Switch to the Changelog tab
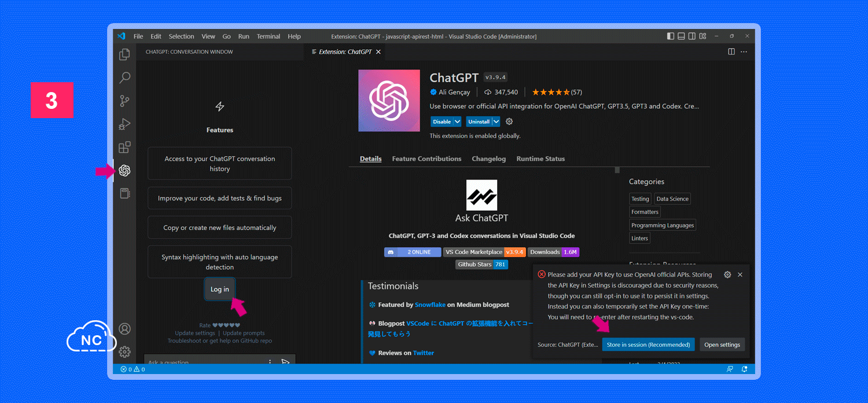This screenshot has width=868, height=403. [489, 159]
